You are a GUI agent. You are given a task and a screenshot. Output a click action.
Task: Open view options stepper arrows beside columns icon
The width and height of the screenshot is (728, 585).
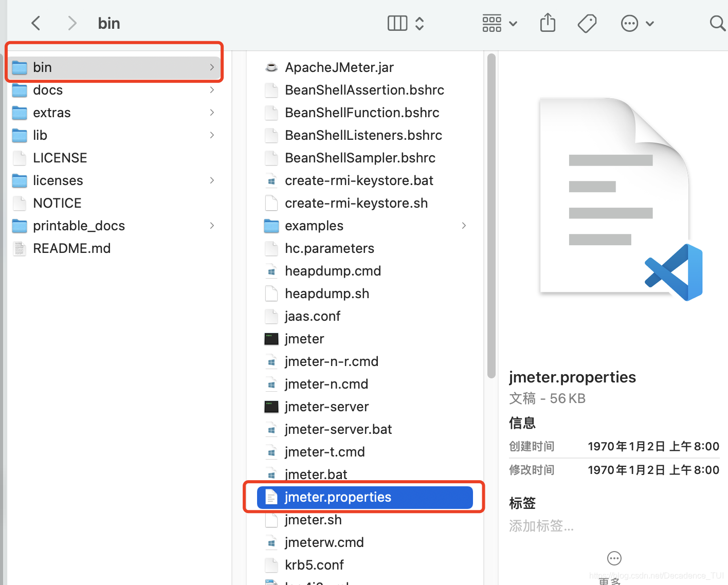[x=420, y=23]
